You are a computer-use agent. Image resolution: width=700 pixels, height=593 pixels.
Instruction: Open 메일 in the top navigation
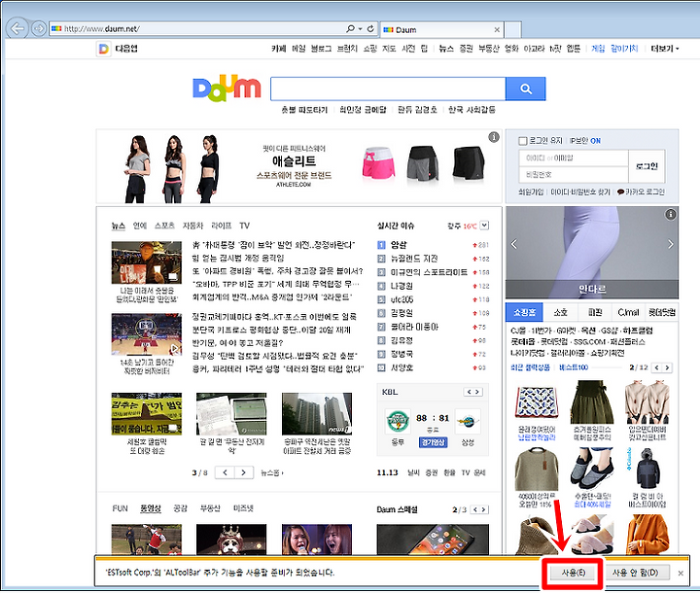(x=298, y=49)
